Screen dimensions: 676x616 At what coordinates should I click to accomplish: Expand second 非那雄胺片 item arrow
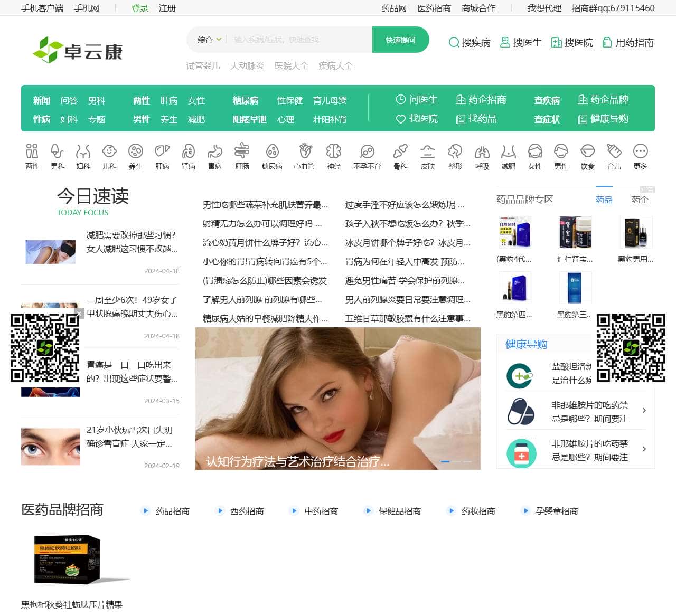pos(644,449)
